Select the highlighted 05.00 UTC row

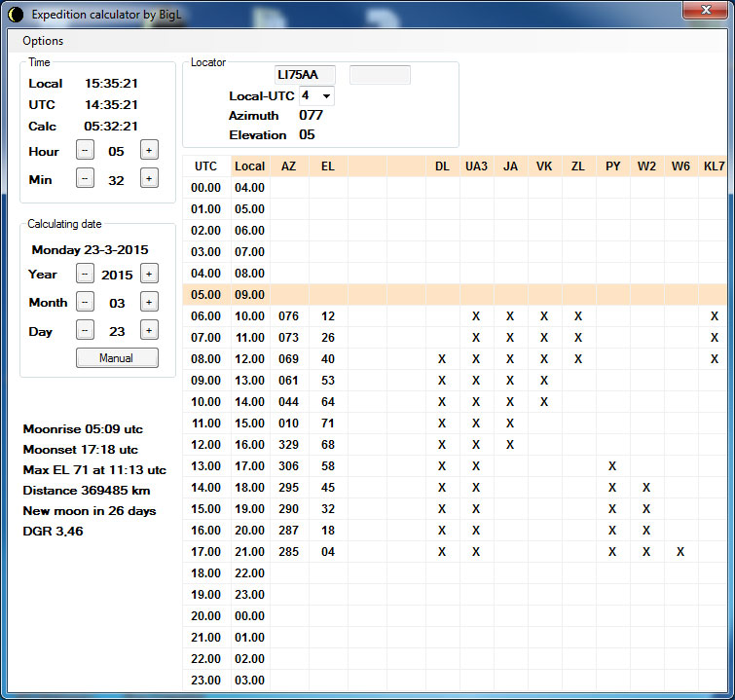[x=206, y=294]
